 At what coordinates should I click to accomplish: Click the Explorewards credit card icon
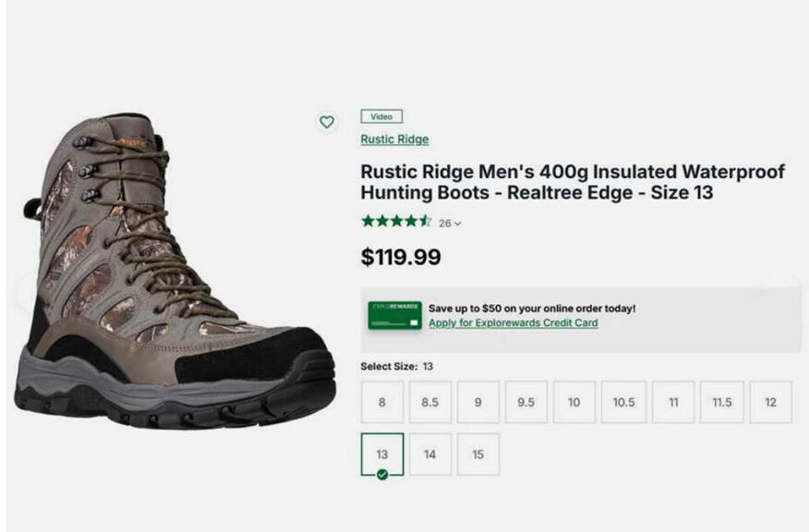tap(394, 315)
